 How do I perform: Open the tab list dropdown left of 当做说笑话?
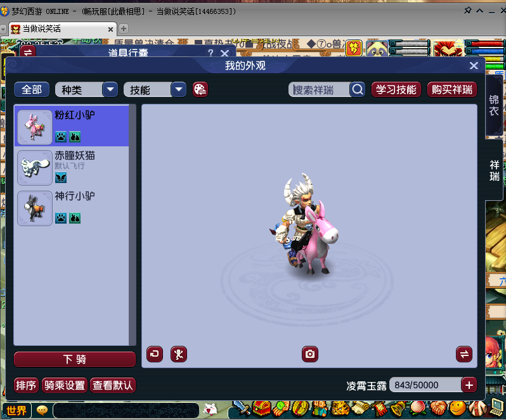point(3,29)
